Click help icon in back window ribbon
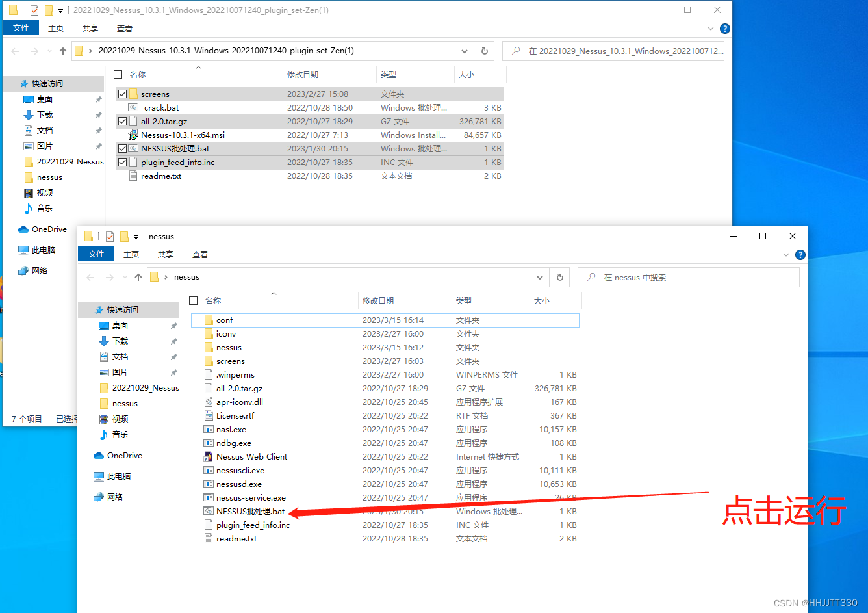The width and height of the screenshot is (868, 613). (725, 29)
